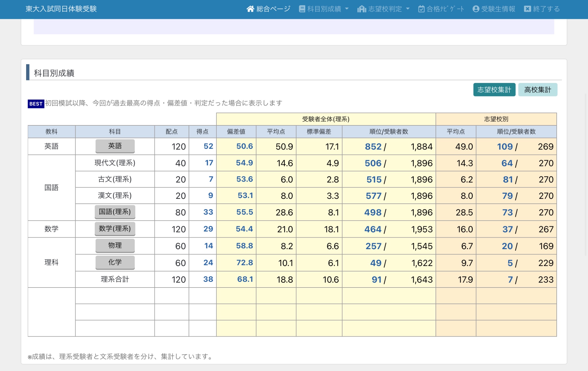Screen dimensions: 588x371
Task: Click the 東大入試同日体験受験 site title
Action: point(61,9)
